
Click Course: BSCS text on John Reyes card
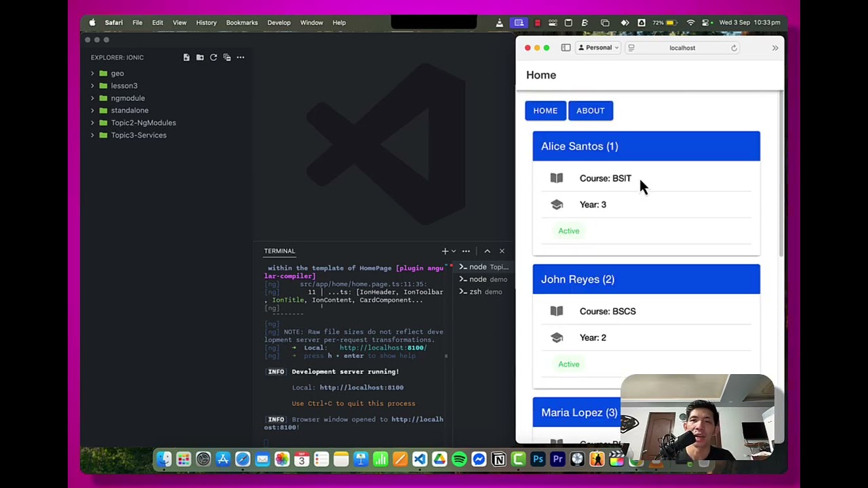click(608, 311)
